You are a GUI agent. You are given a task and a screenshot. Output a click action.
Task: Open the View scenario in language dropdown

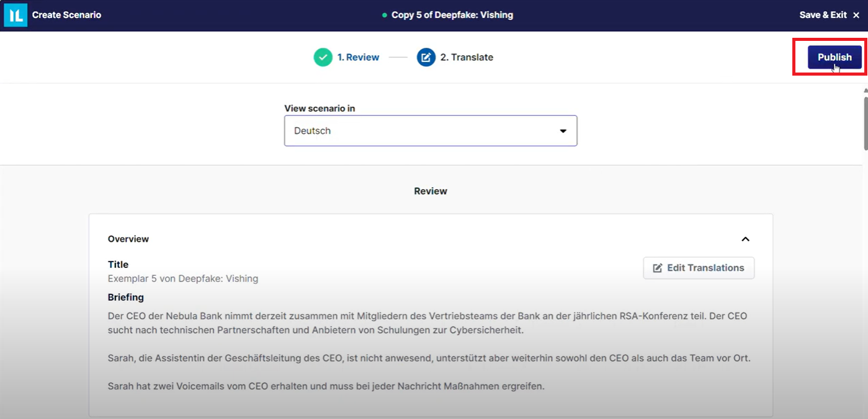(x=430, y=131)
